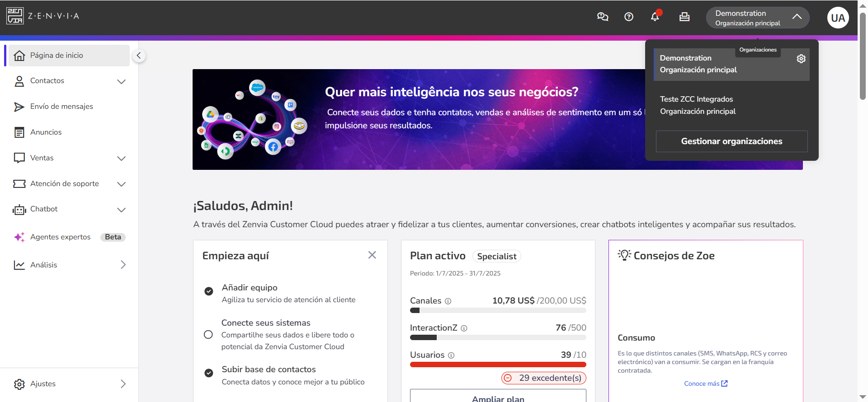Click the Zenvia logo in header

[43, 16]
